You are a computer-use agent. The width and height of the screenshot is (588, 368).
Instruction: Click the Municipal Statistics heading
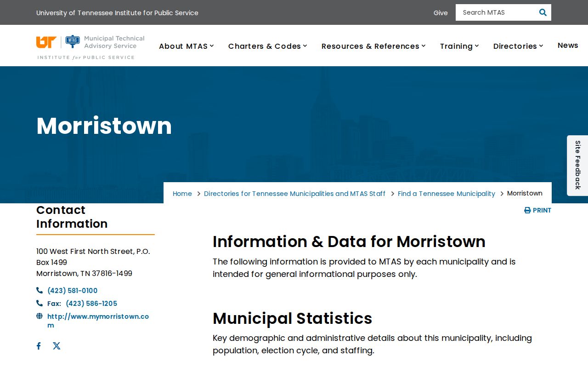[x=292, y=318]
